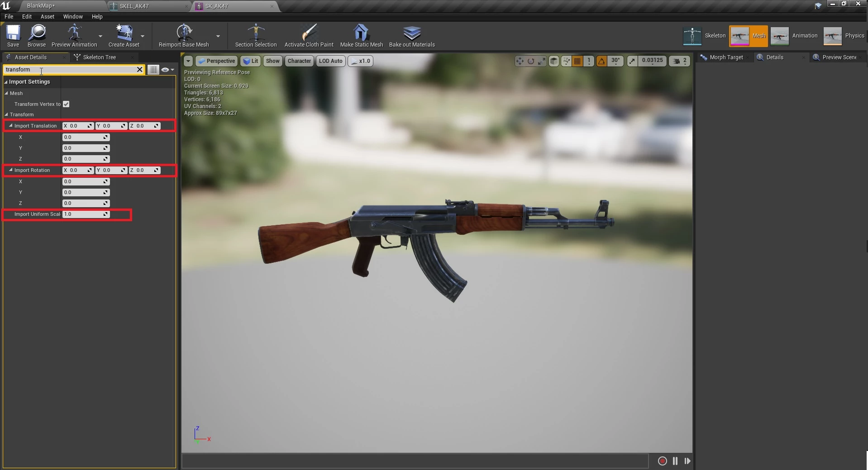
Task: Click the Save toolbar icon
Action: click(x=13, y=35)
